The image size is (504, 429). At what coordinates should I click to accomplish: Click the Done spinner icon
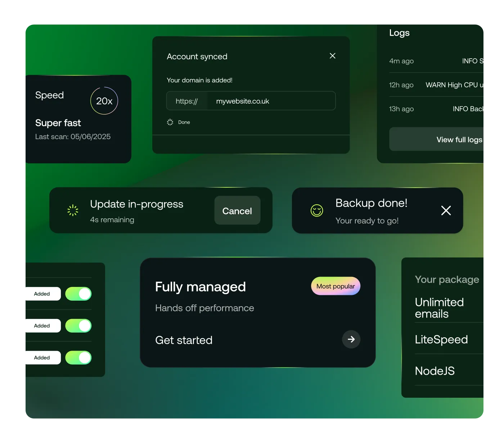(170, 122)
